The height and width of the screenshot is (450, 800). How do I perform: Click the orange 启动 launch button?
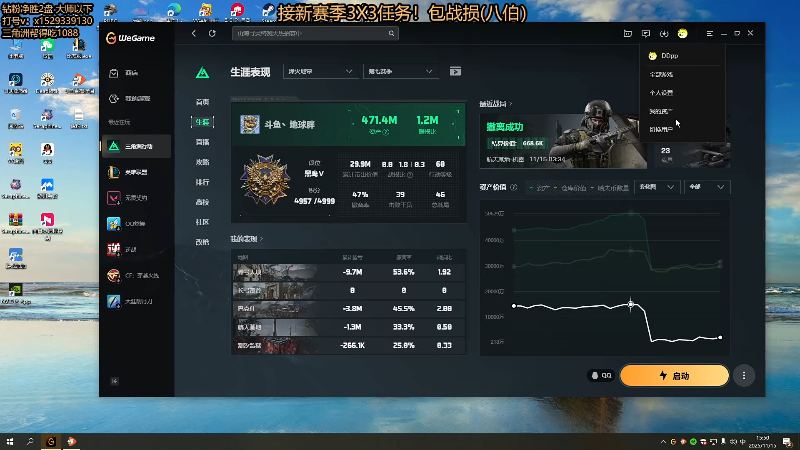(x=674, y=376)
